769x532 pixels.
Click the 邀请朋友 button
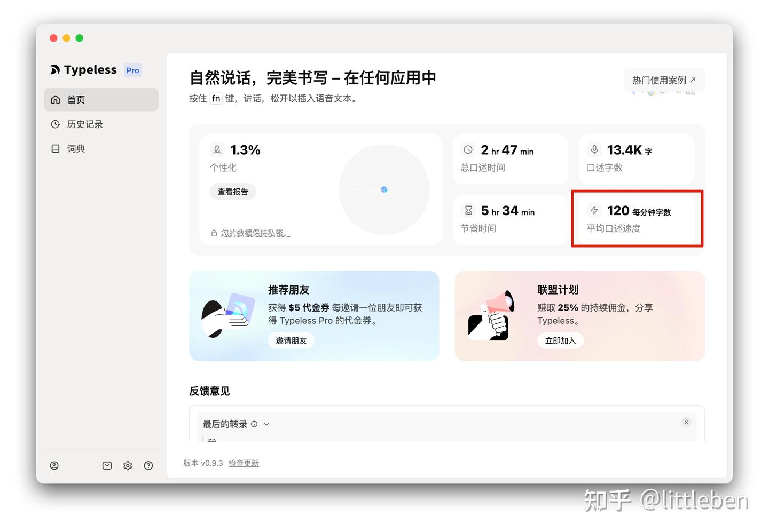291,340
